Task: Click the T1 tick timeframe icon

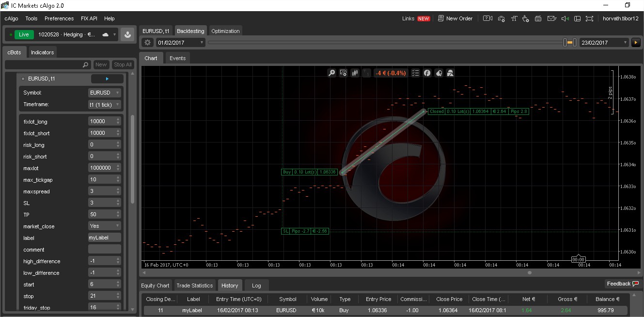Action: click(367, 73)
